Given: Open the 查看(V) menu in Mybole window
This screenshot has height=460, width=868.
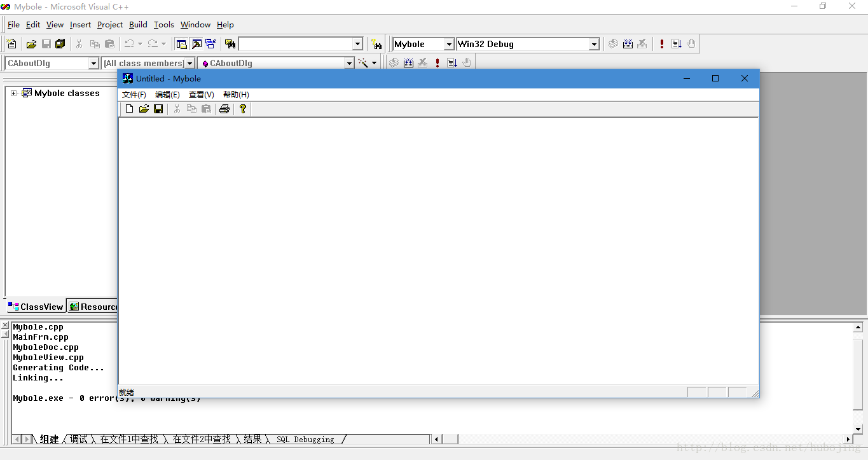Looking at the screenshot, I should [202, 94].
